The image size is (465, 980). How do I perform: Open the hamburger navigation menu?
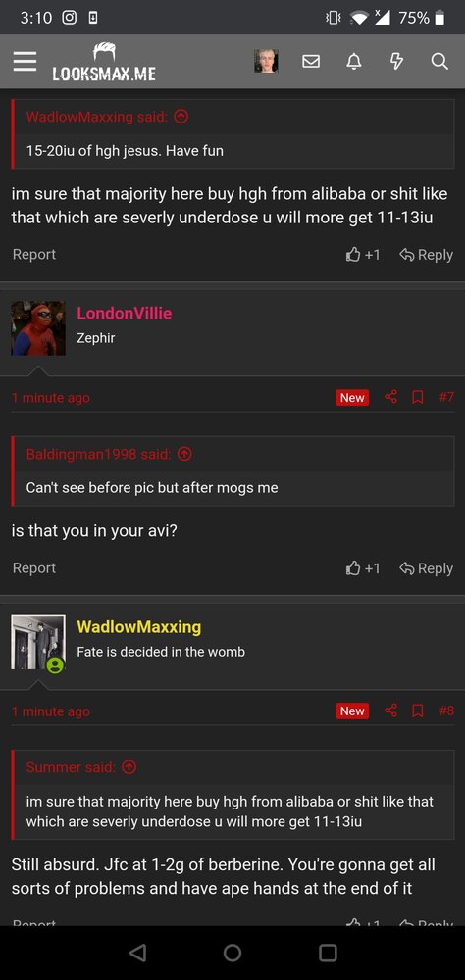click(x=25, y=61)
